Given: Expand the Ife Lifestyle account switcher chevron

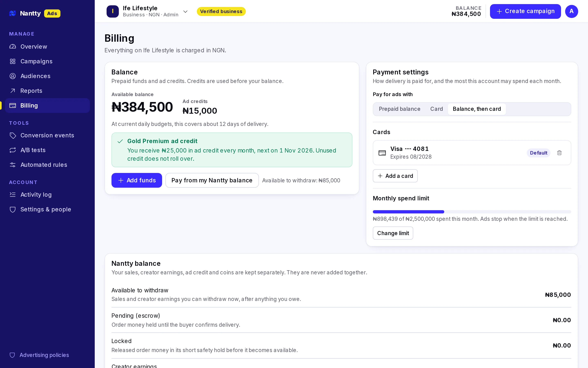Looking at the screenshot, I should [x=185, y=11].
